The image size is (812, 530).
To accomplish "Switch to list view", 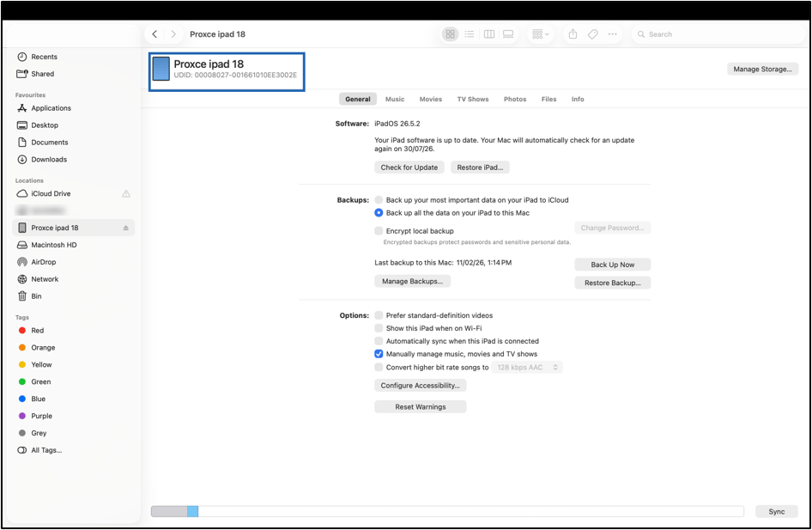I will click(x=470, y=34).
